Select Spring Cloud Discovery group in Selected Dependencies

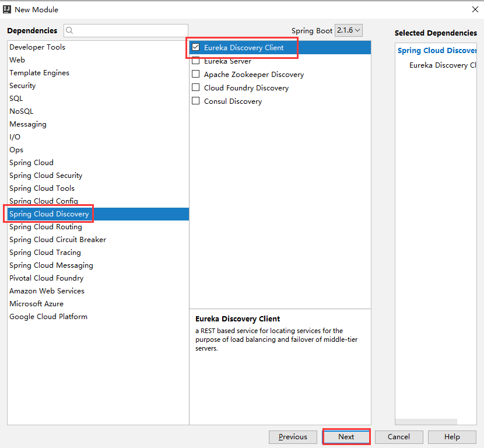point(436,50)
